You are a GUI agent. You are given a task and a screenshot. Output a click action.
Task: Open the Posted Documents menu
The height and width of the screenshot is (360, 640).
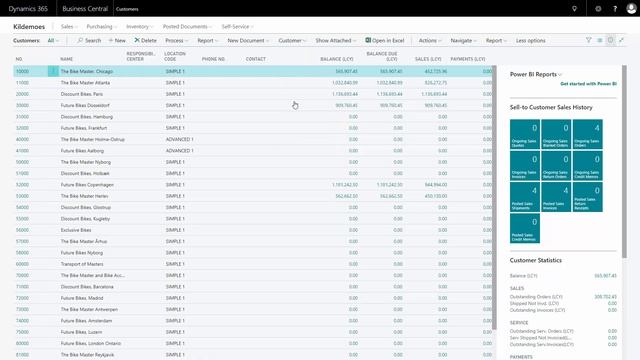click(187, 27)
